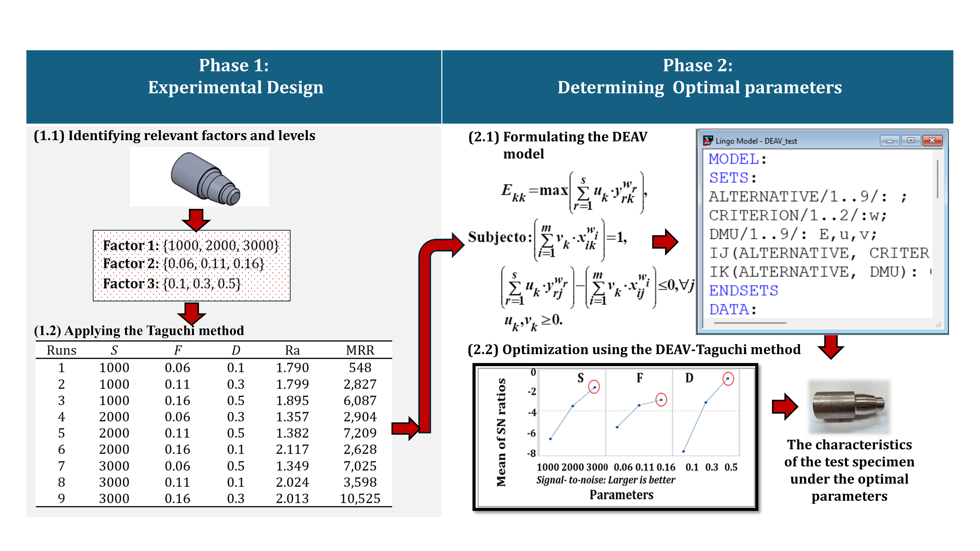Click the MRR column header

(360, 350)
